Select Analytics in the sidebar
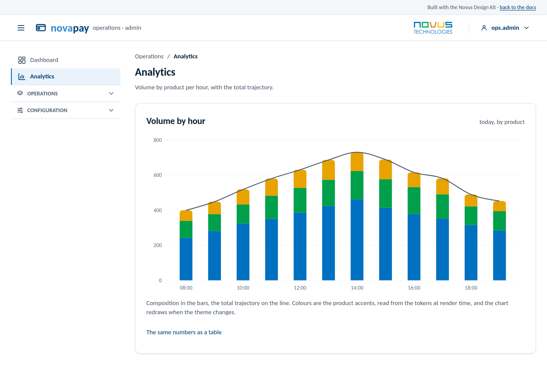547x392 pixels. 66,77
